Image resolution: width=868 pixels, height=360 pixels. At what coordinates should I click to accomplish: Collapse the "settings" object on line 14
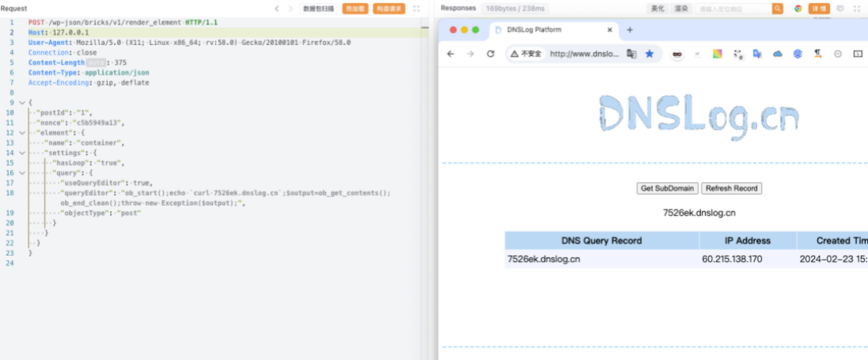(21, 153)
